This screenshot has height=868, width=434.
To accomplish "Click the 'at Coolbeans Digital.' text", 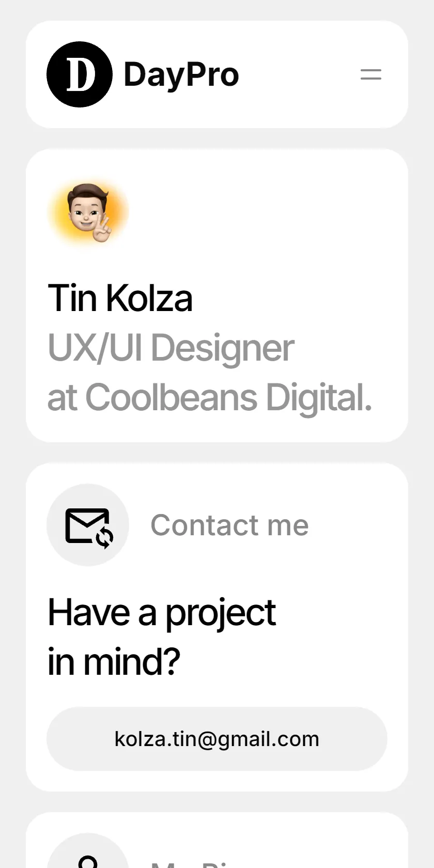I will (210, 397).
